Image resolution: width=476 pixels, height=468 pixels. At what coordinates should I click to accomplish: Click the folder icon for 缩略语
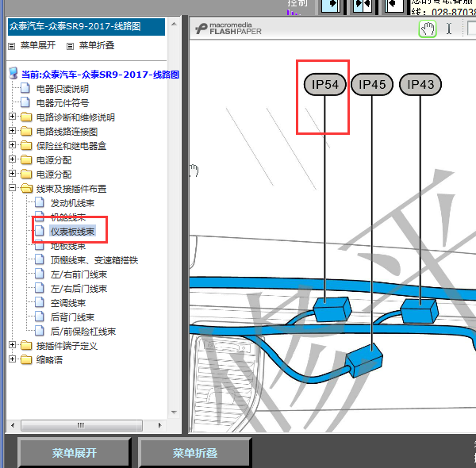(26, 359)
